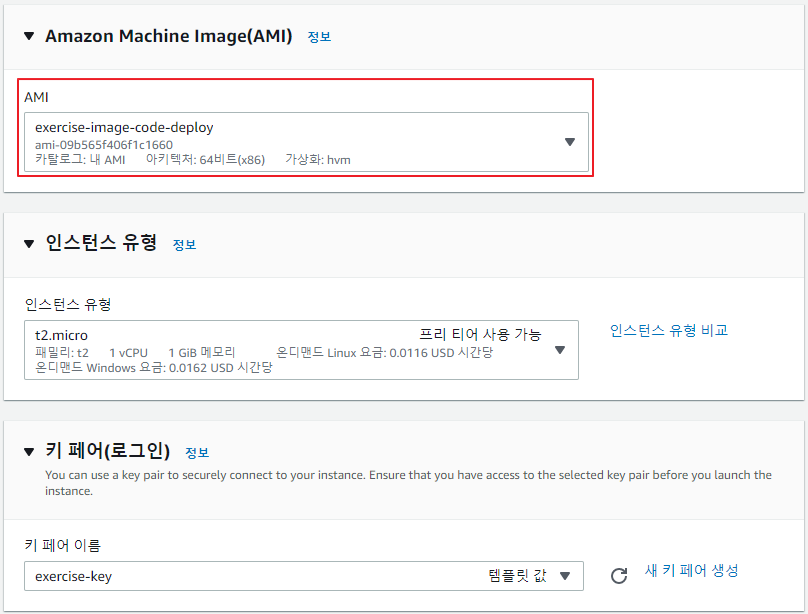Click the AMI dropdown arrow
The height and width of the screenshot is (614, 808).
(569, 142)
